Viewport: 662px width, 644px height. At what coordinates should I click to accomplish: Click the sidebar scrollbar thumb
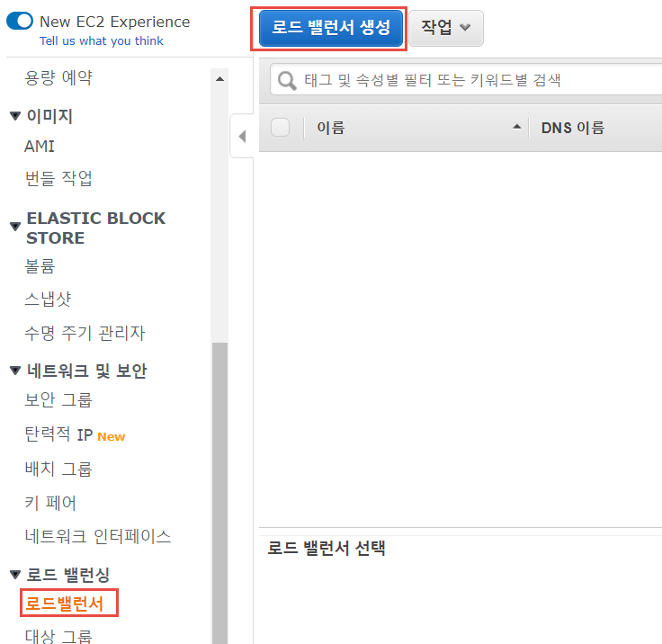[219, 493]
